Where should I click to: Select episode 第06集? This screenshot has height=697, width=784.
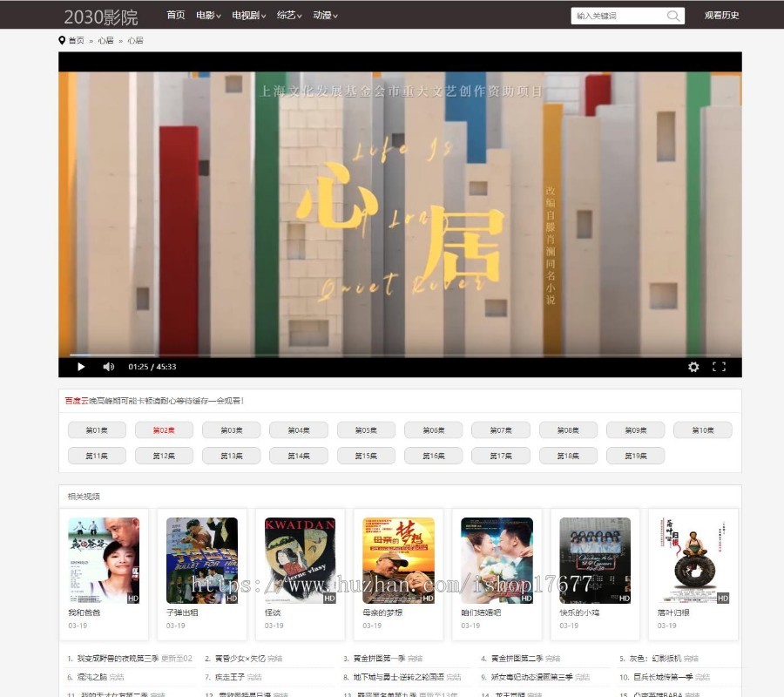point(434,430)
